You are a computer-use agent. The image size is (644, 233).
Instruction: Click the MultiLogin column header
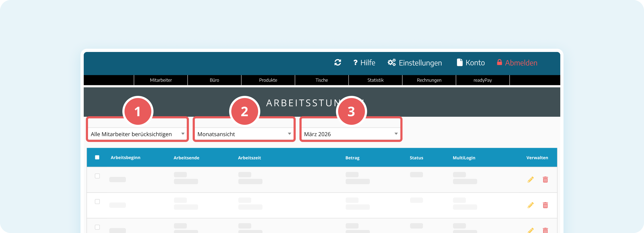click(x=464, y=158)
